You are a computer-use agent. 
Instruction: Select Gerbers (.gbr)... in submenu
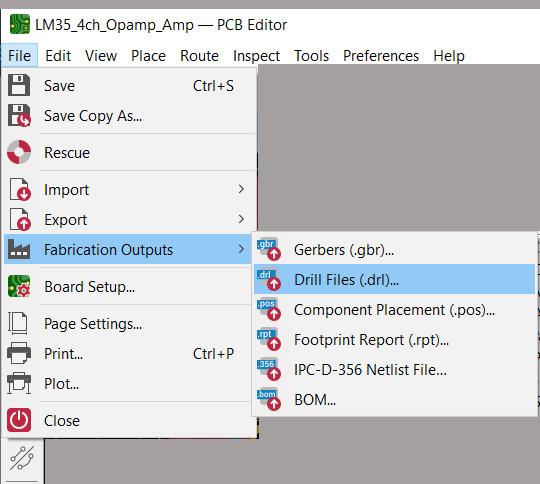(395, 249)
